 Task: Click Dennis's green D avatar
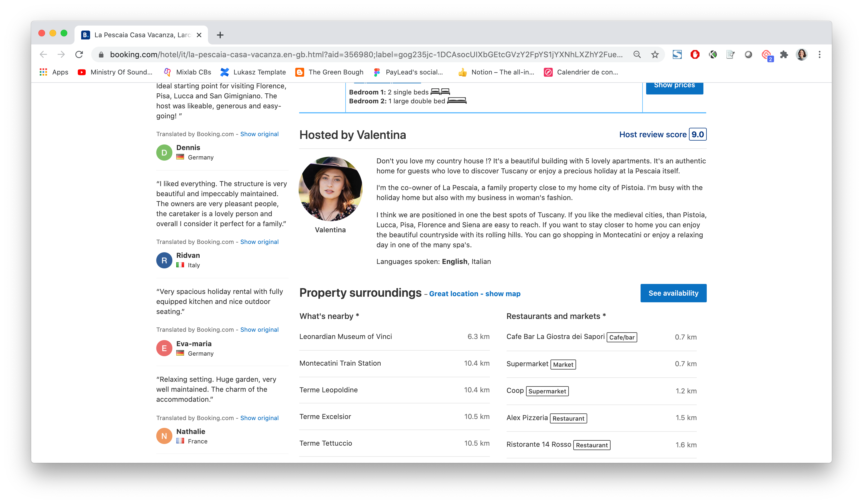(x=164, y=153)
